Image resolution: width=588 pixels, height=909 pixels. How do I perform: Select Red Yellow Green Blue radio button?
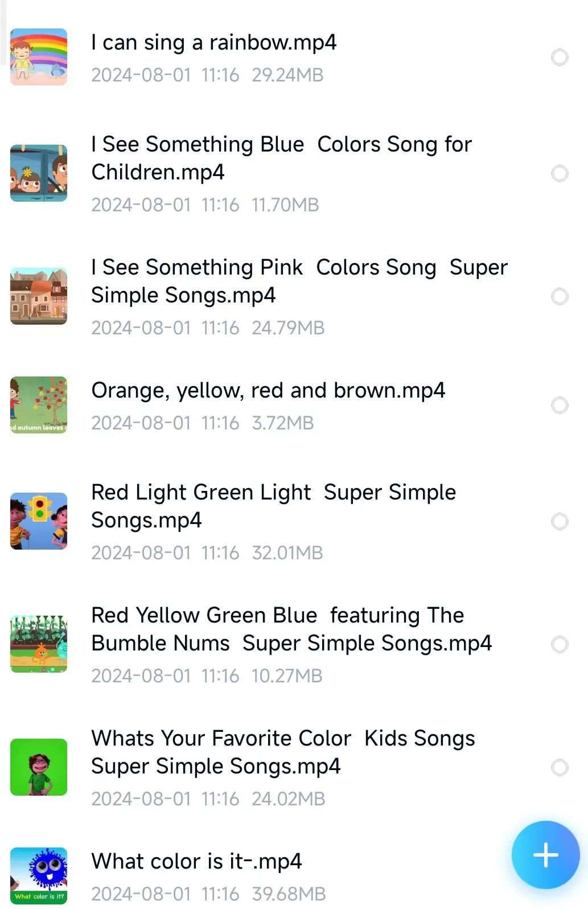coord(560,644)
